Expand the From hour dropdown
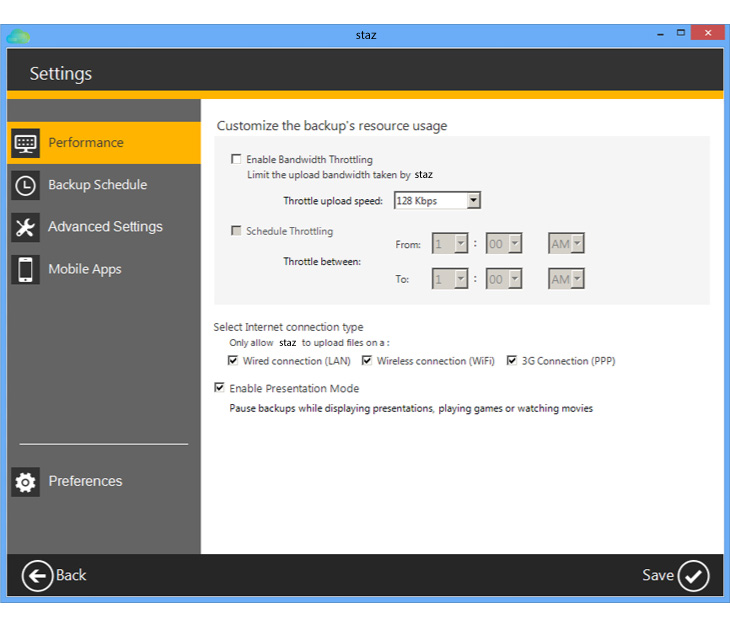This screenshot has width=730, height=625. [x=460, y=244]
